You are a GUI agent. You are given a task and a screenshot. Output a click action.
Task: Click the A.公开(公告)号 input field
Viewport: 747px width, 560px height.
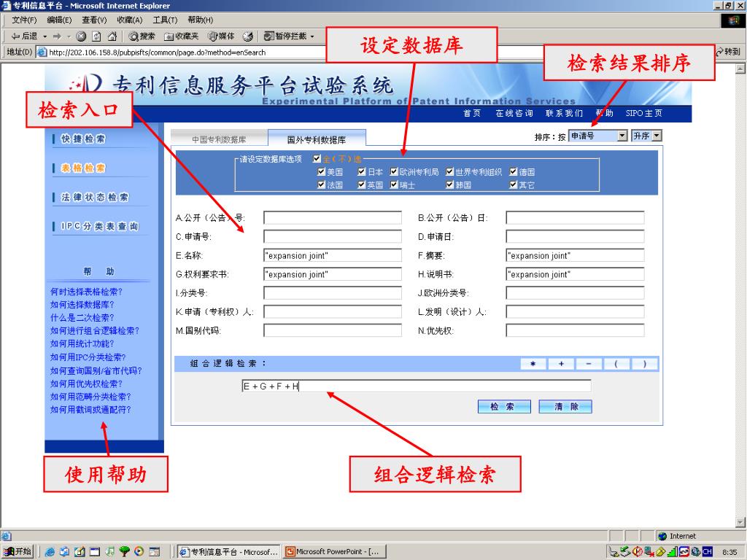333,217
